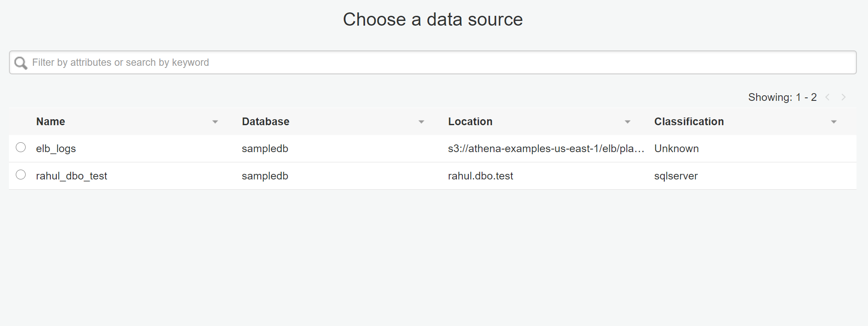The height and width of the screenshot is (326, 868).
Task: Click the rahul.dbo.test location cell
Action: pos(480,176)
